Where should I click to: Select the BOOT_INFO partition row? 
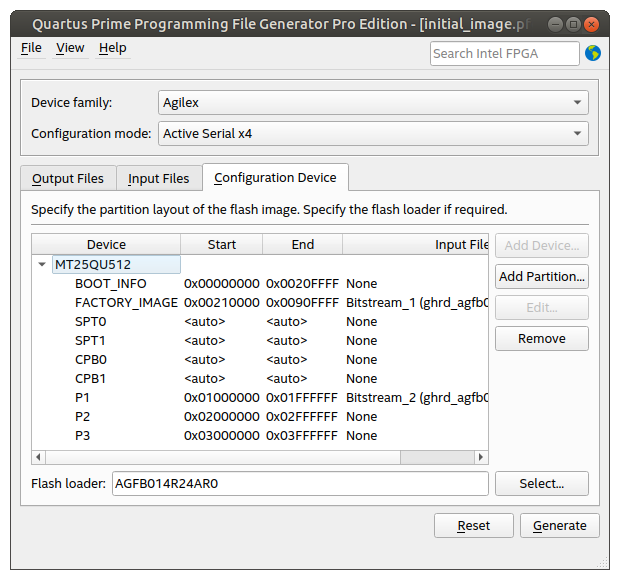[260, 283]
